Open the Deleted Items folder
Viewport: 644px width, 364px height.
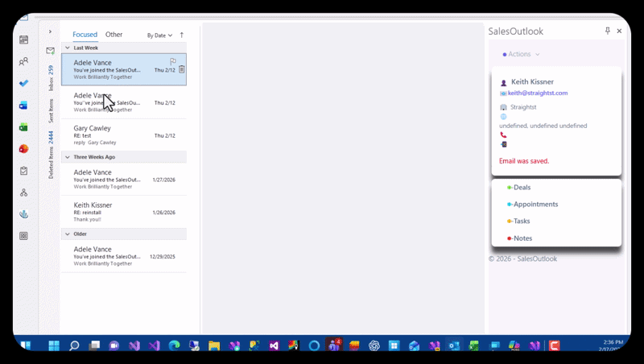(51, 155)
